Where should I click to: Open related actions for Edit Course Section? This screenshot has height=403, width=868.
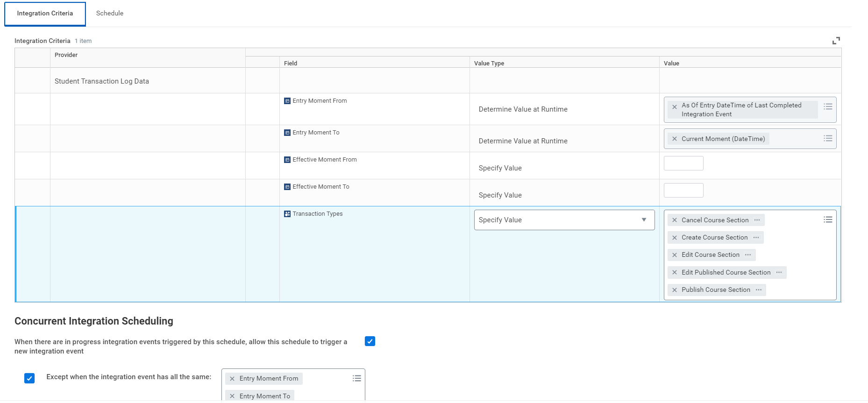748,255
